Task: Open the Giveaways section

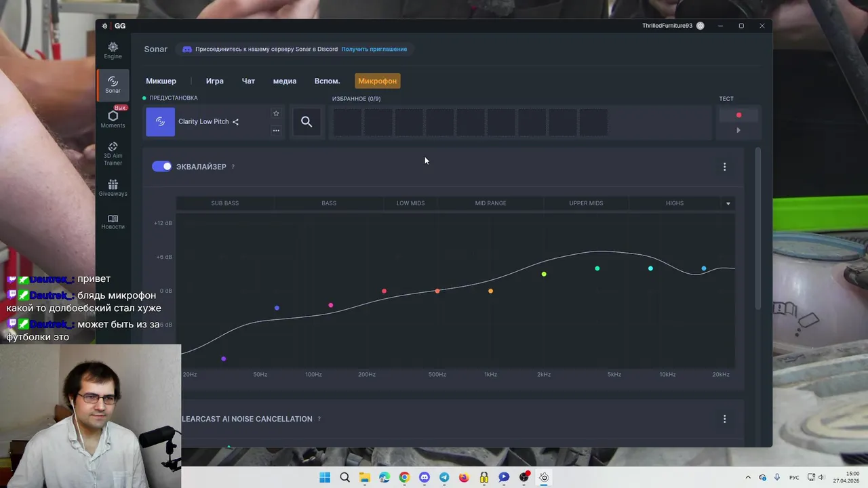Action: coord(113,188)
